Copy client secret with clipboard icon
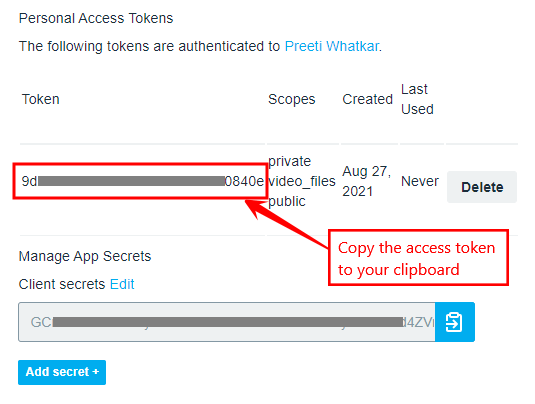Screen dimensions: 535x404 454,322
